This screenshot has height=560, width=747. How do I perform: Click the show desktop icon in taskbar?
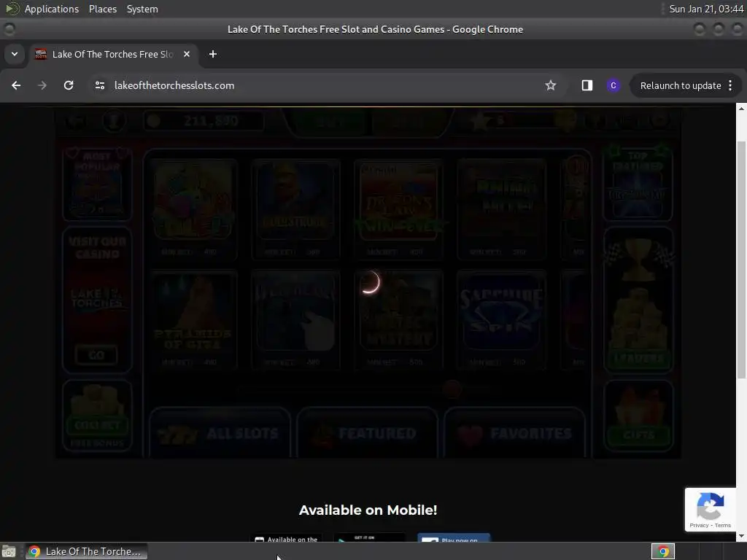click(x=9, y=551)
